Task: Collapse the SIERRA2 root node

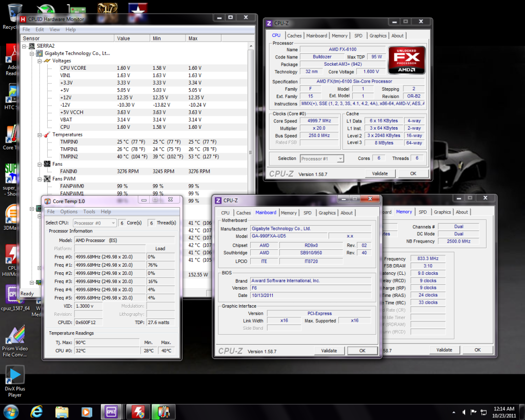Action: point(24,46)
